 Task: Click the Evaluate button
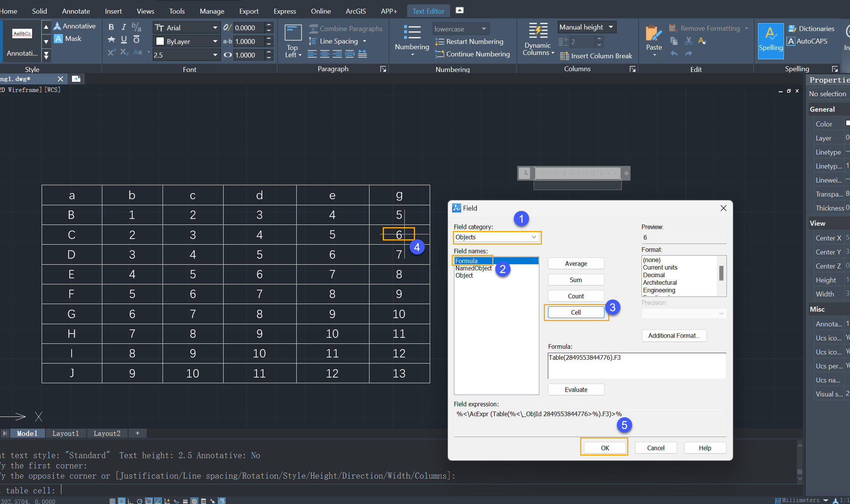pos(576,390)
